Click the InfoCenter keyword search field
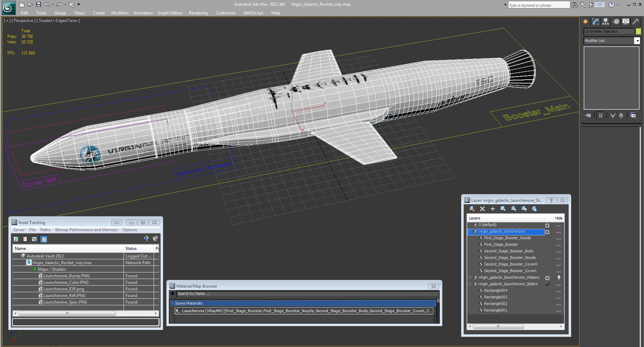Viewport: 644px width, 347px height. [x=539, y=5]
